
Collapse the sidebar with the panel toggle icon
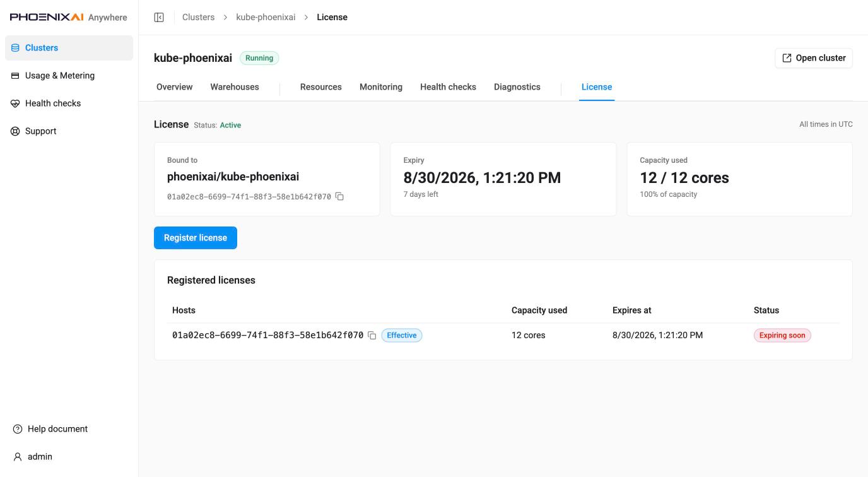[x=159, y=17]
